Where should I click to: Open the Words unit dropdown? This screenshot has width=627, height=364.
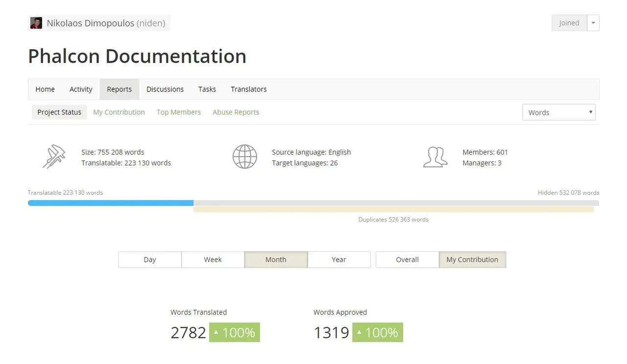pyautogui.click(x=559, y=113)
